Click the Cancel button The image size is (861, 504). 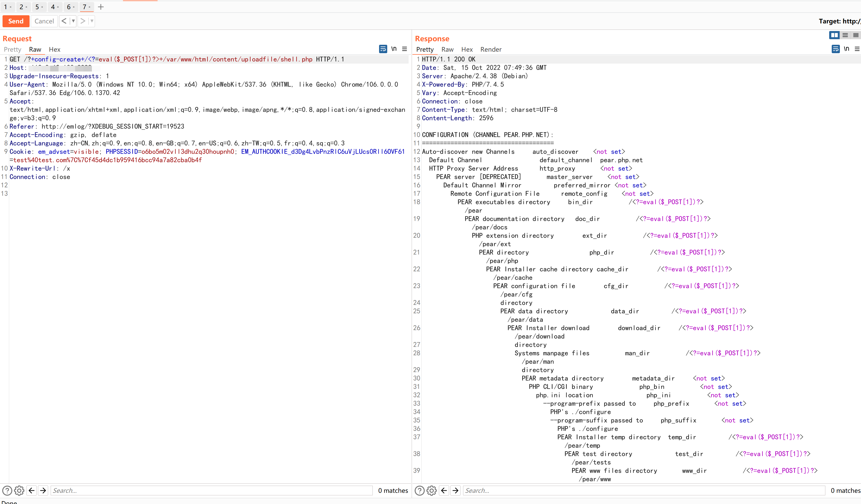click(44, 21)
